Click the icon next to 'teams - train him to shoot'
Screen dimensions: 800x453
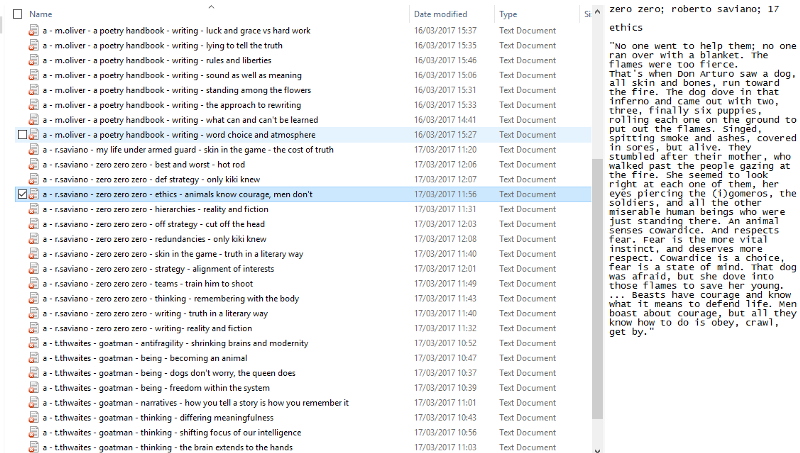35,284
